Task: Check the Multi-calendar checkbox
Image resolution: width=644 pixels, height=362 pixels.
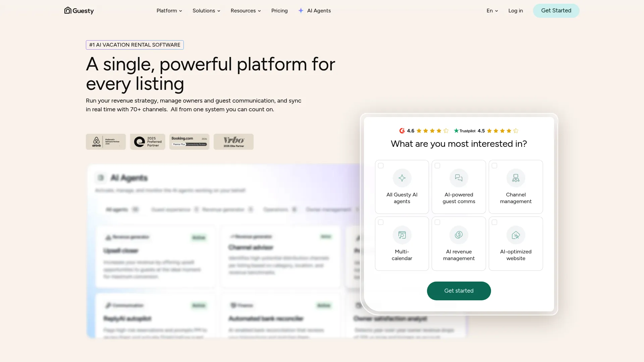Action: click(381, 222)
